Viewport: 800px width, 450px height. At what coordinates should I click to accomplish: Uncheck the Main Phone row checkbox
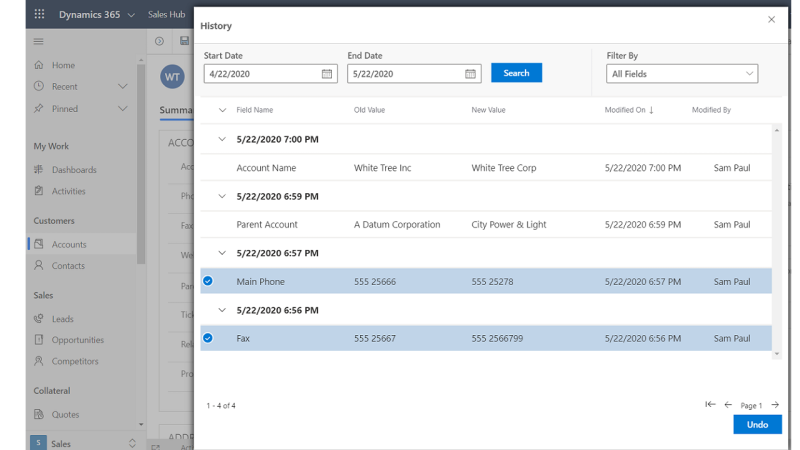click(x=208, y=281)
